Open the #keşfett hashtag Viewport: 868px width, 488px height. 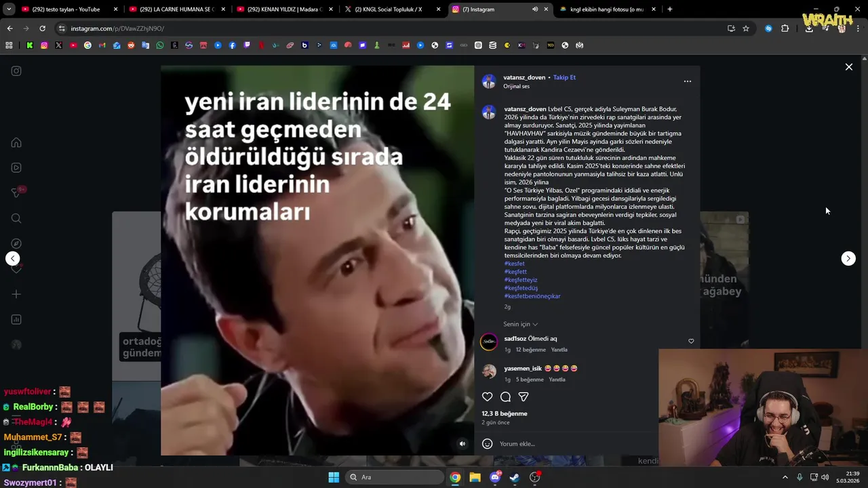515,272
